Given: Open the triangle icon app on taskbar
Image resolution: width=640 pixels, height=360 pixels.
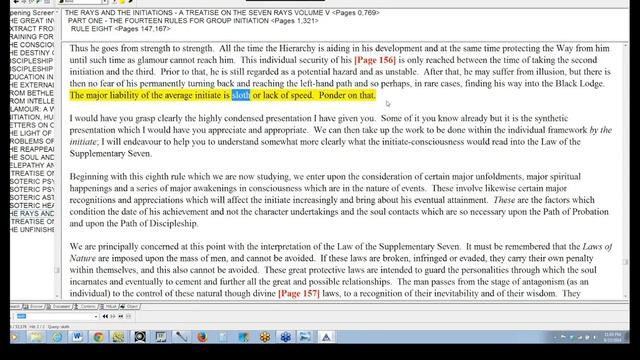Looking at the screenshot, I should pos(326,337).
